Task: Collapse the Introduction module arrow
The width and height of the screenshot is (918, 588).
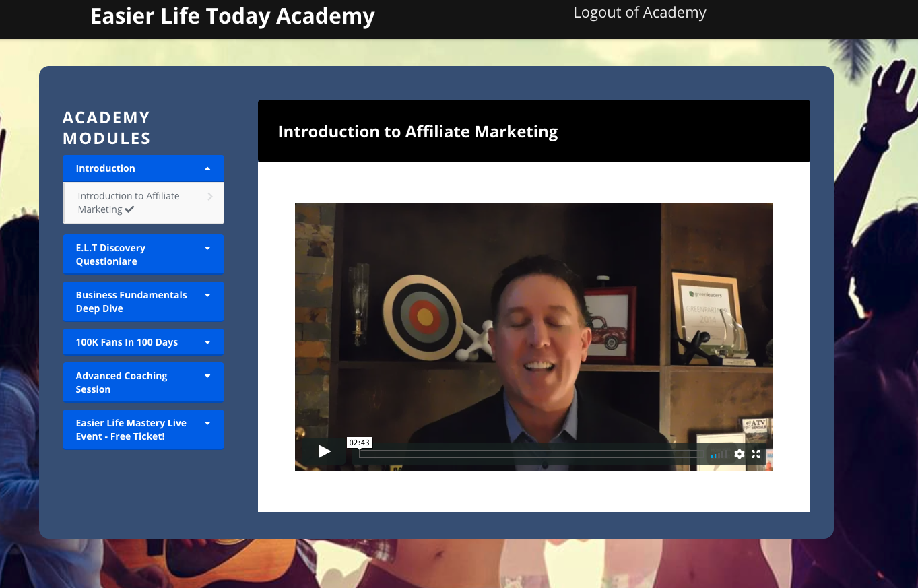Action: point(207,168)
